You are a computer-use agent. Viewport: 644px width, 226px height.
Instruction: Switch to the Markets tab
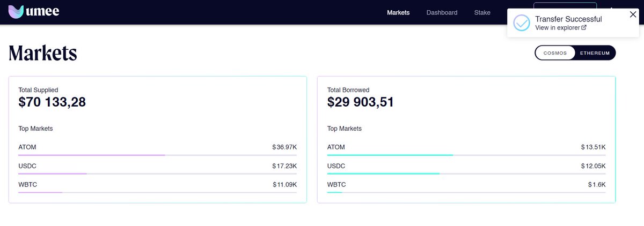click(x=398, y=12)
